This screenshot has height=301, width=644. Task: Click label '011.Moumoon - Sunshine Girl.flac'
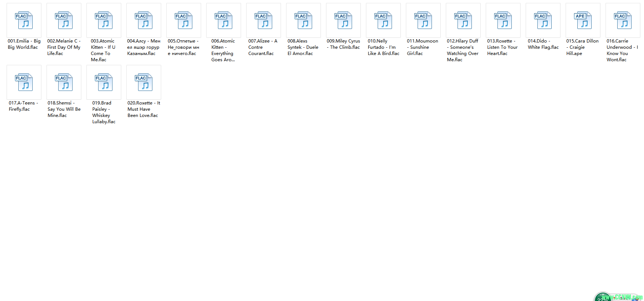click(x=422, y=47)
